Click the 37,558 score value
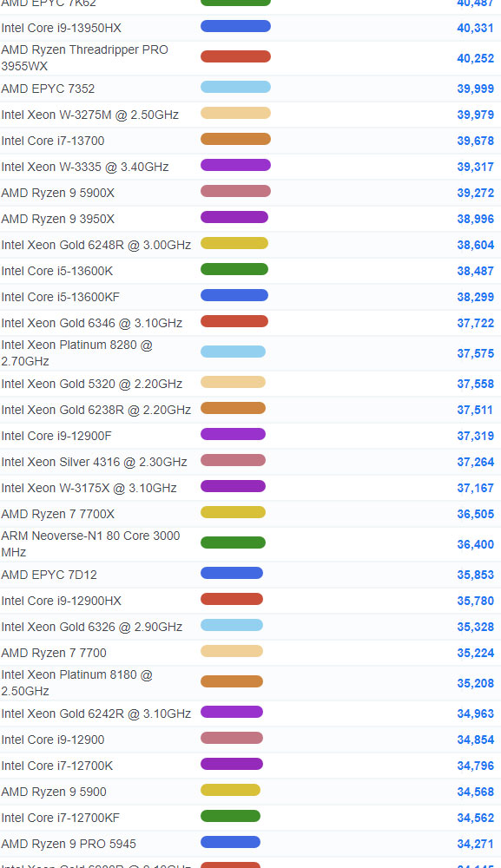The width and height of the screenshot is (501, 868). 475,384
